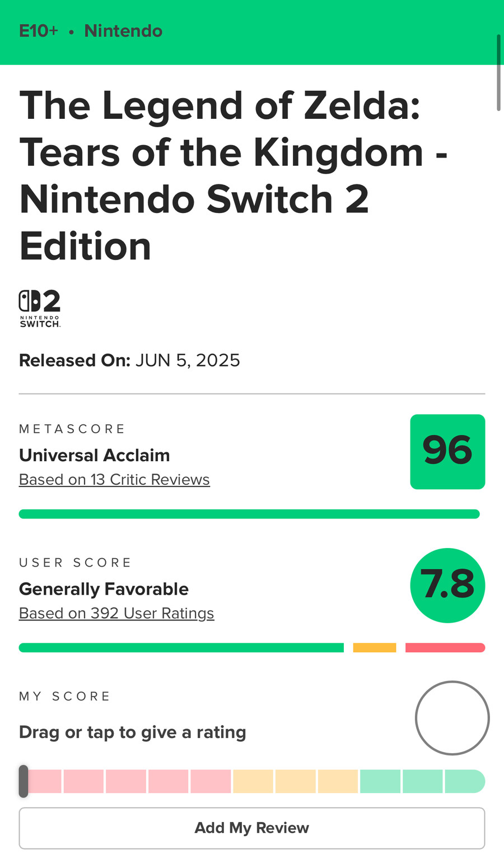504x867 pixels.
Task: Select the first green rating segment
Action: coord(380,781)
